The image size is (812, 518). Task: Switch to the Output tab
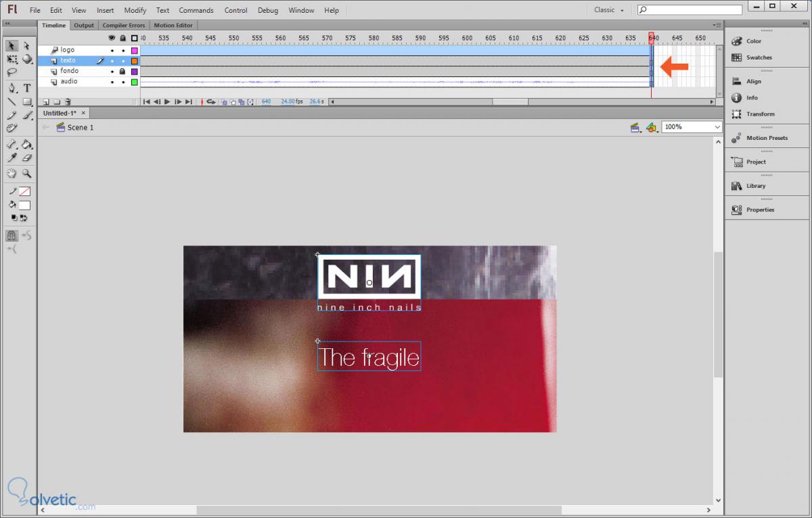click(84, 26)
